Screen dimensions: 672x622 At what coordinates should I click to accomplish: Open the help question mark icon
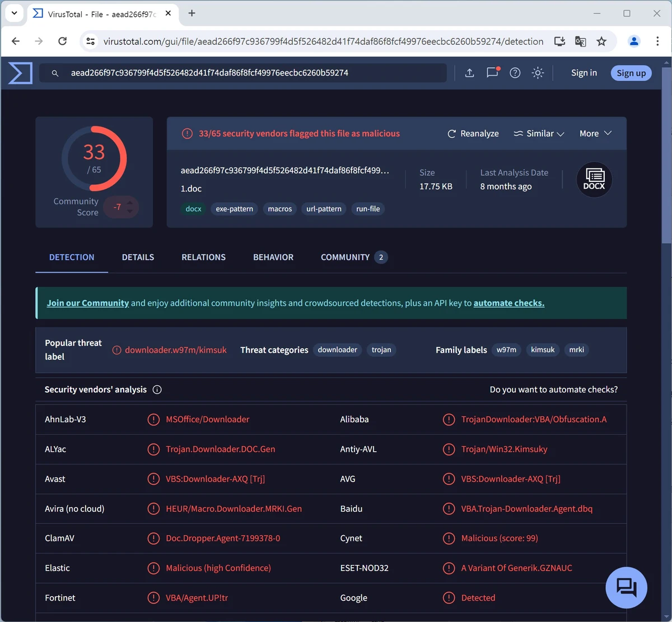click(x=515, y=73)
